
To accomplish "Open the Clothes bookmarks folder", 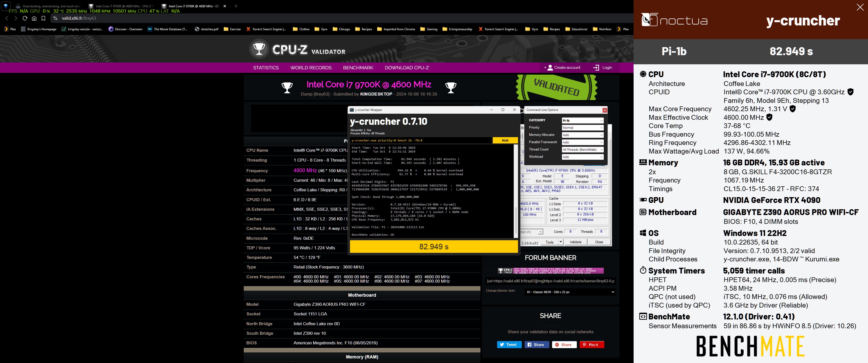I will tap(301, 29).
